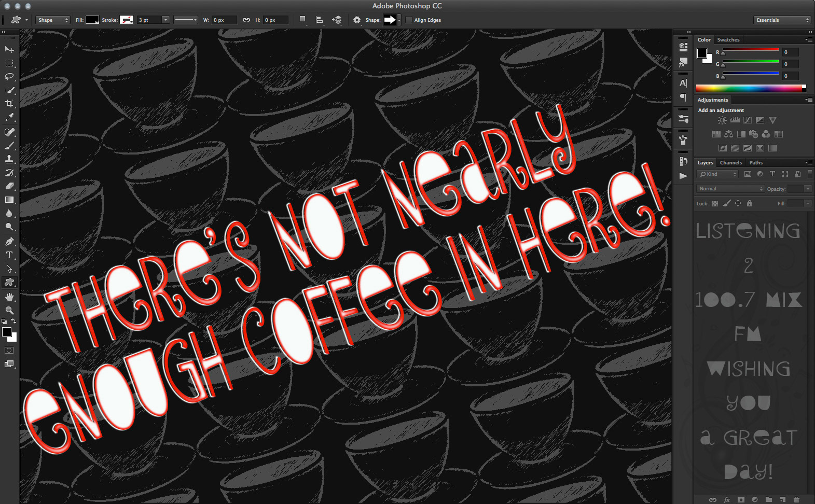This screenshot has width=815, height=504.
Task: Toggle the adjustment layers filter
Action: click(x=760, y=174)
